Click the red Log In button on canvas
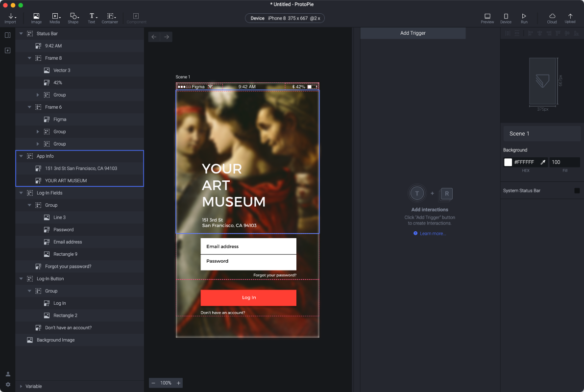This screenshot has width=584, height=392. 248,298
